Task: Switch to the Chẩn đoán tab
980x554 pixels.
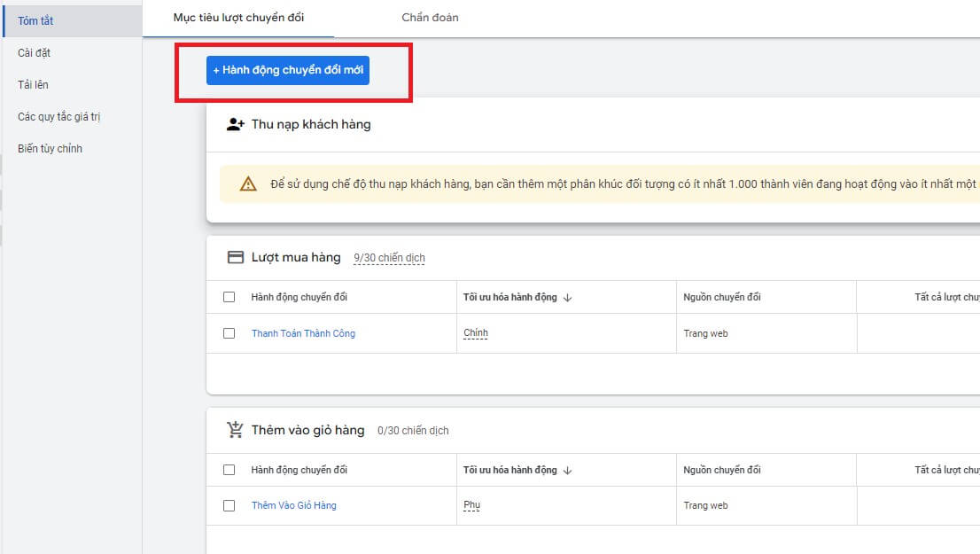Action: (430, 17)
